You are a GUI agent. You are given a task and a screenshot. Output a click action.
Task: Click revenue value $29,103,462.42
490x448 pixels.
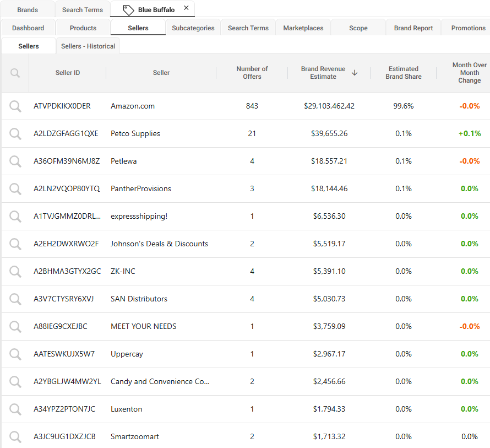[329, 106]
